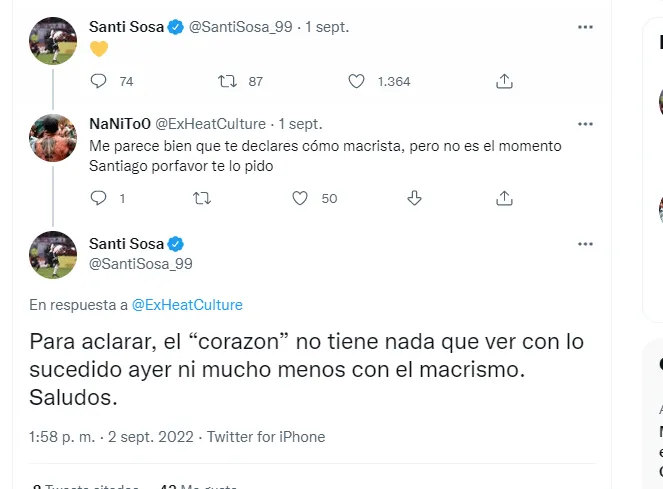The image size is (663, 489).
Task: Share NaNiToO's tweet
Action: (505, 198)
